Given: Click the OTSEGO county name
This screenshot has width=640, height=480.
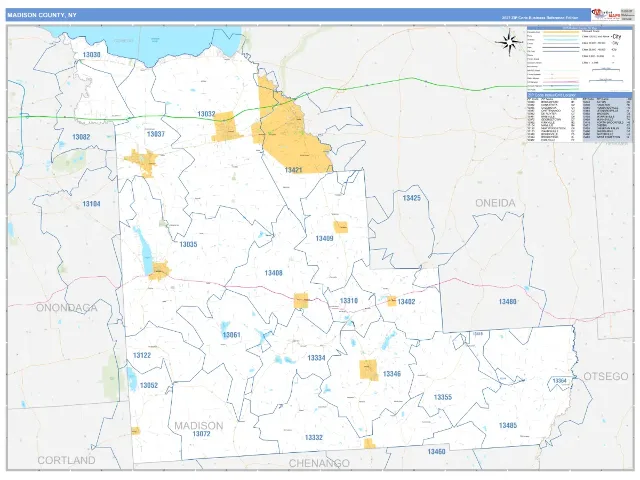Looking at the screenshot, I should [x=606, y=376].
